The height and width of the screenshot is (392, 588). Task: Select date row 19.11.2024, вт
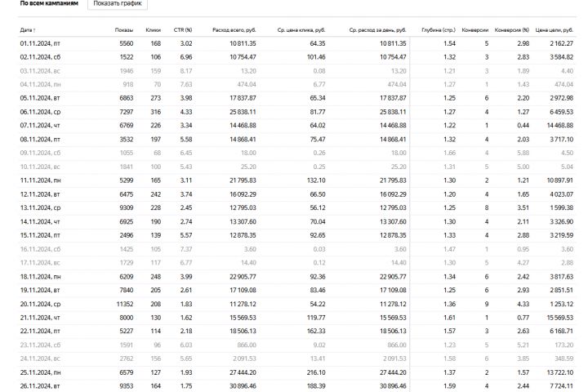[x=40, y=290]
